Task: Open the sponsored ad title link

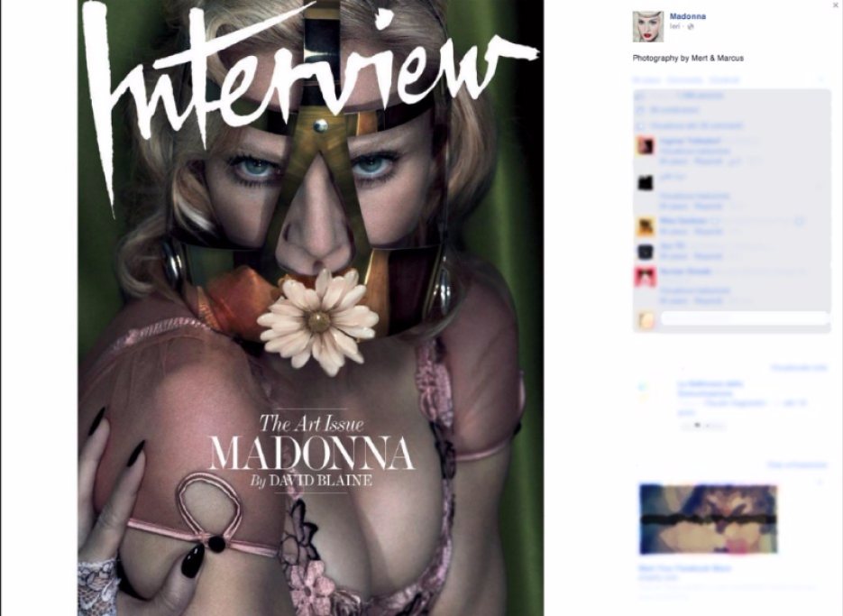Action: click(684, 568)
